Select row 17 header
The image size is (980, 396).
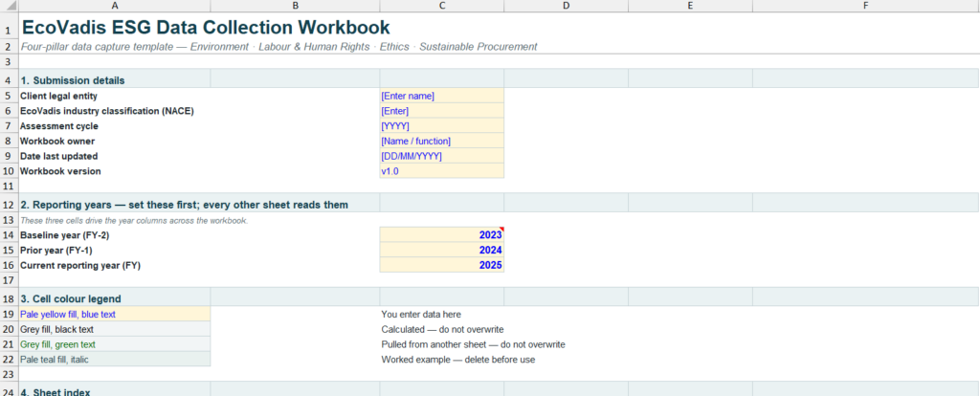point(10,280)
